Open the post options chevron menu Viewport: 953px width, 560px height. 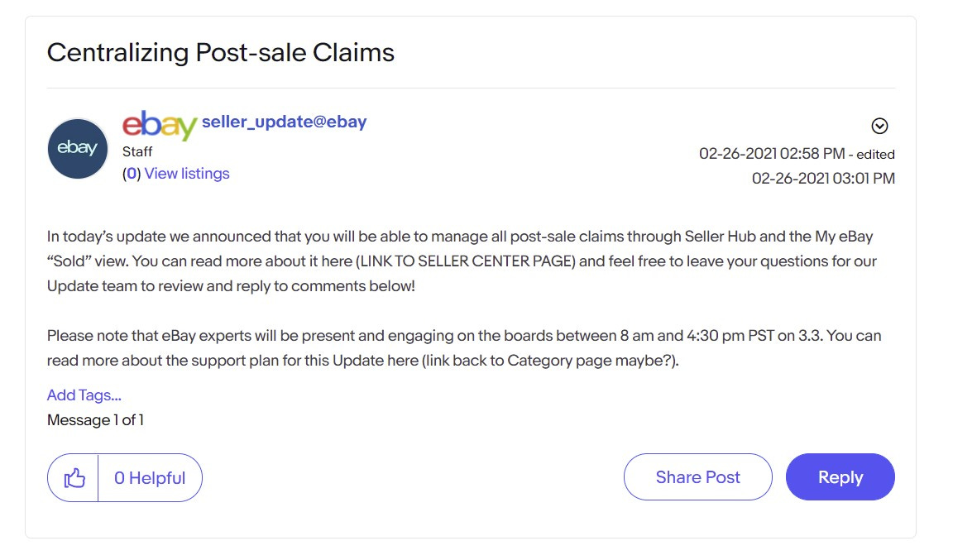pos(879,126)
